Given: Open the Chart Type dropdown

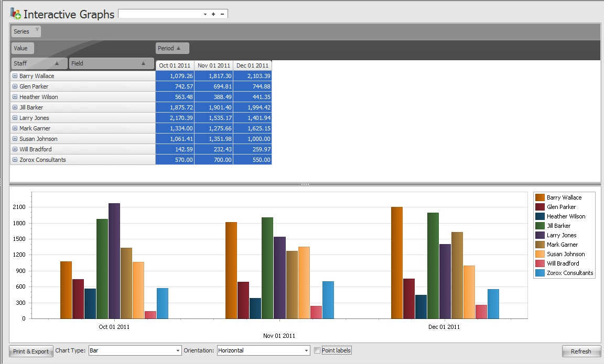Looking at the screenshot, I should (177, 350).
